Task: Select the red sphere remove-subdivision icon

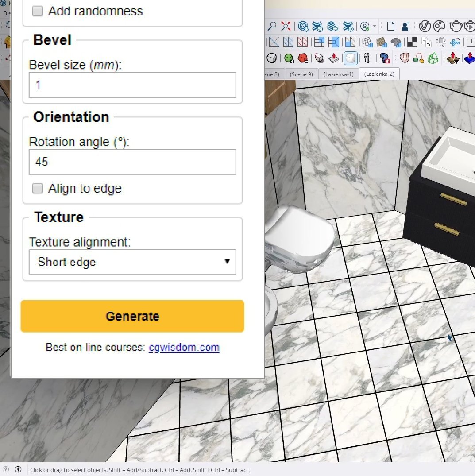Action: click(304, 58)
